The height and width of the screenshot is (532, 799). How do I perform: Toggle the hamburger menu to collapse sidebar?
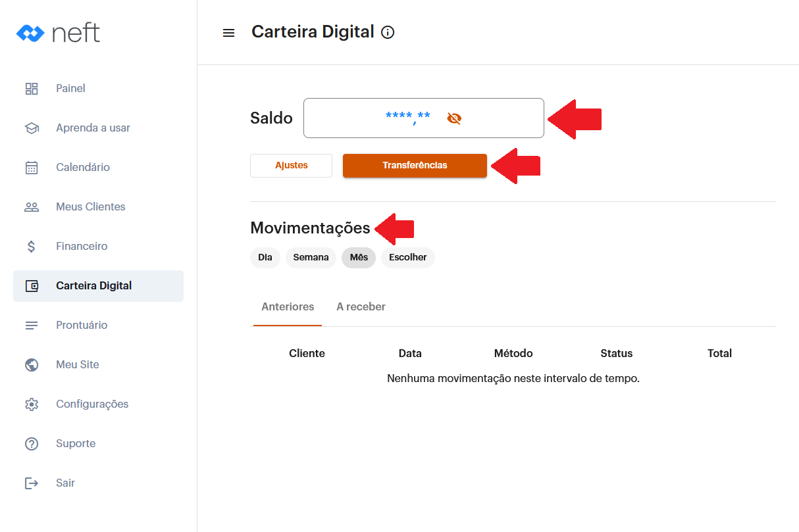click(x=228, y=33)
